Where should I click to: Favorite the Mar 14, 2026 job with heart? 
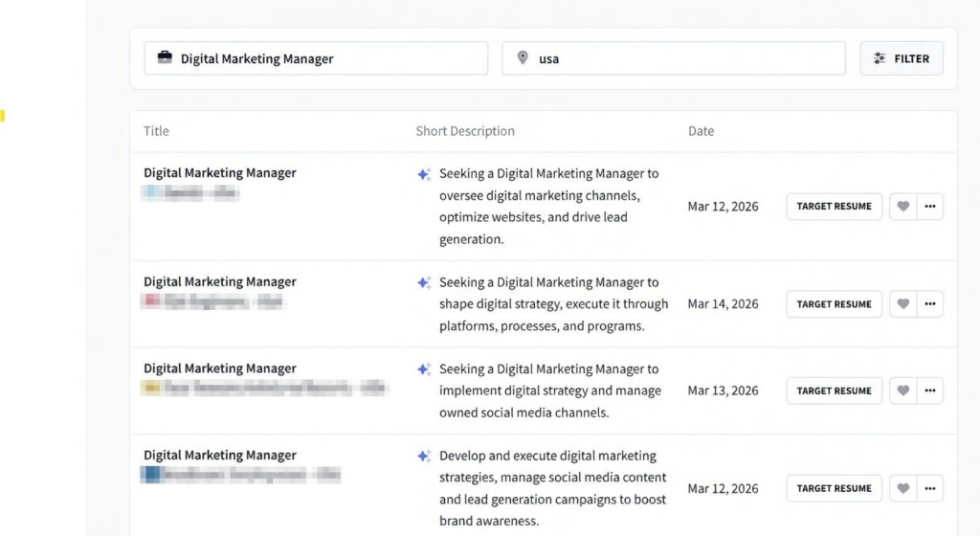coord(902,304)
